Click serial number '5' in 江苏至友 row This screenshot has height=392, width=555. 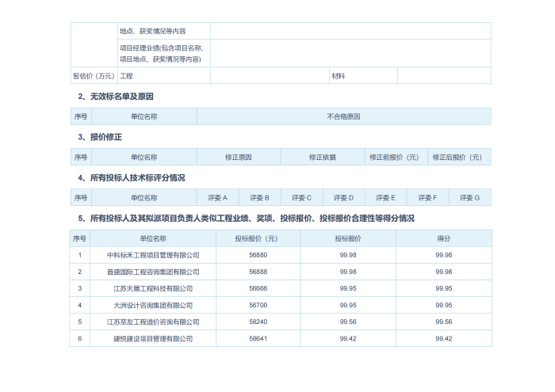coord(79,322)
